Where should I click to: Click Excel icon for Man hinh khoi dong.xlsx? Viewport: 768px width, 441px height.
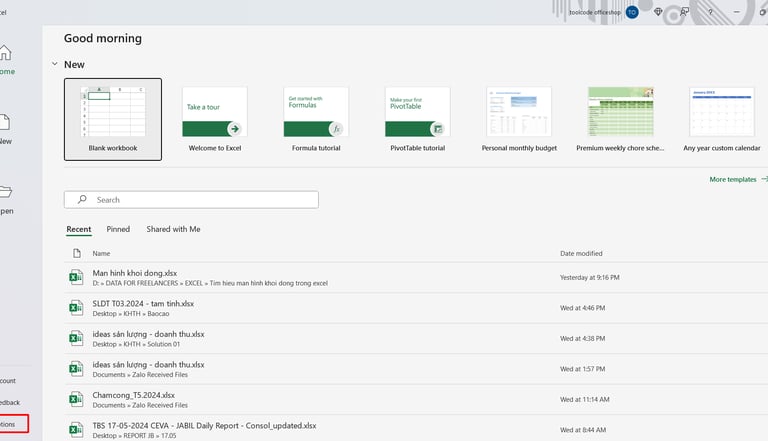(76, 277)
